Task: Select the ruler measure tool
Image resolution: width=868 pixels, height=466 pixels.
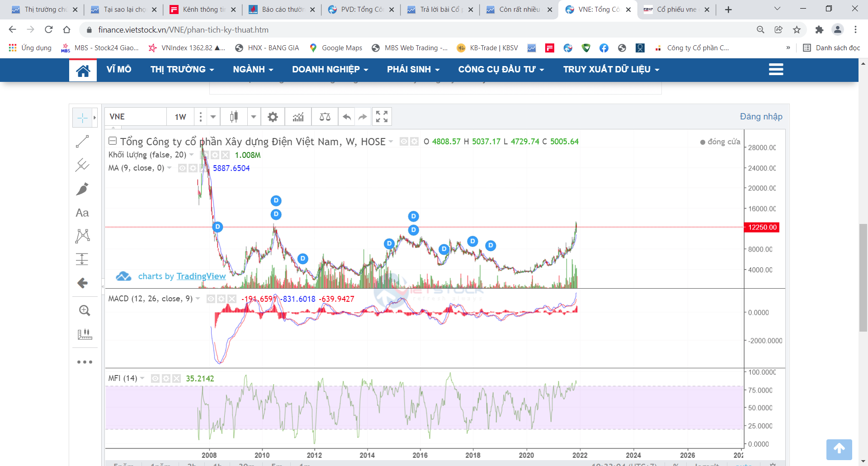Action: pos(85,334)
